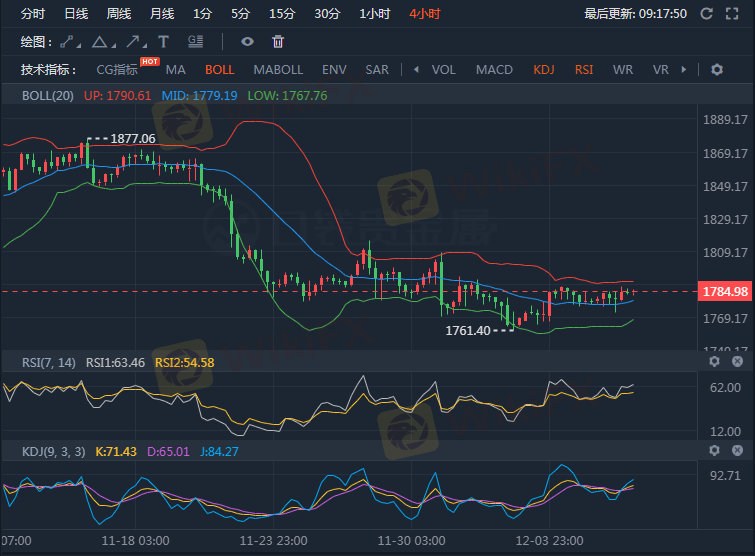The width and height of the screenshot is (755, 556).
Task: Close the KDJ indicator panel
Action: click(737, 451)
